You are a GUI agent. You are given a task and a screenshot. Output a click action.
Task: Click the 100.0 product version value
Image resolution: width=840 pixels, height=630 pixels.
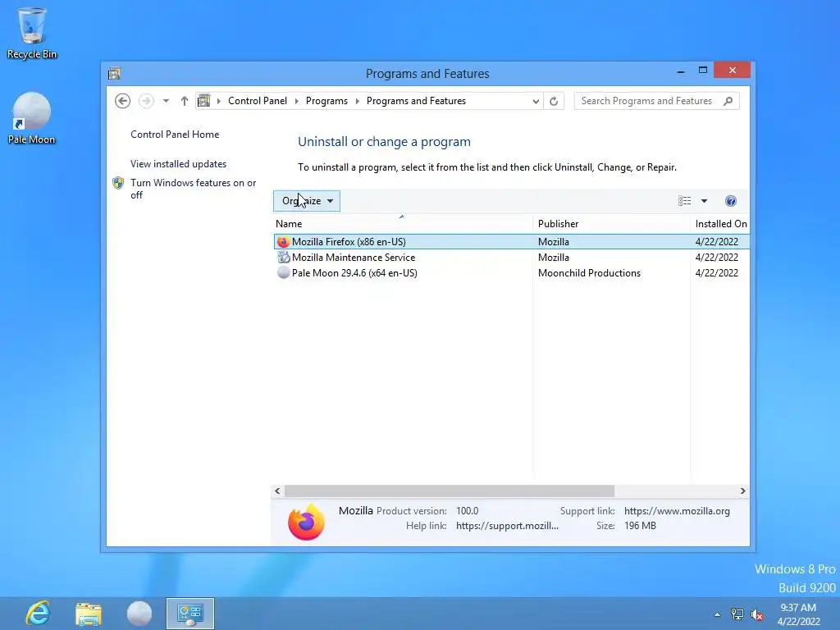click(467, 511)
